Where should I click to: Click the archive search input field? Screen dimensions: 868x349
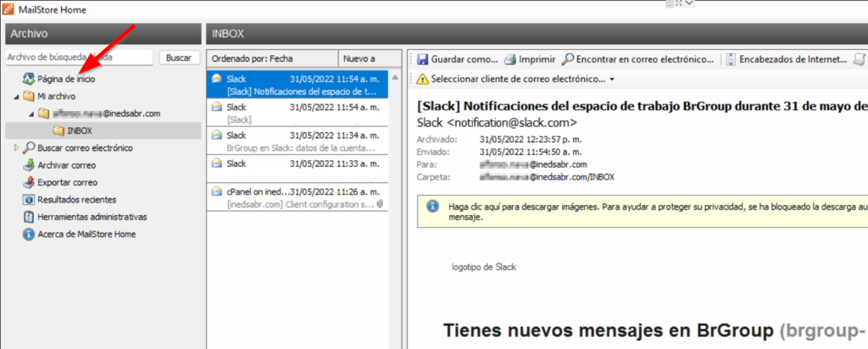78,58
